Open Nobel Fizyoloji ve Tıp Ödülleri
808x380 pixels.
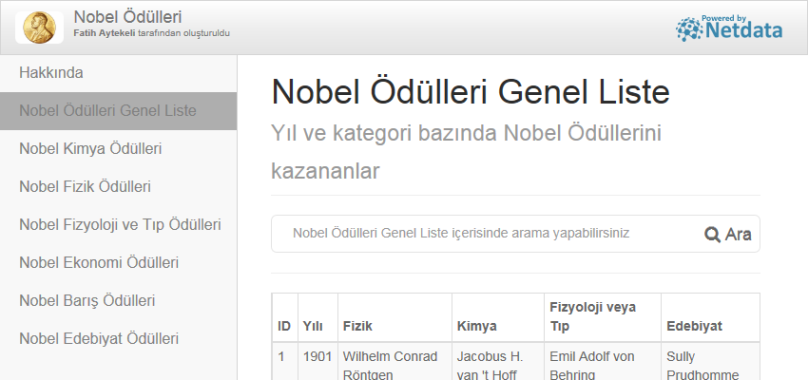coord(119,225)
